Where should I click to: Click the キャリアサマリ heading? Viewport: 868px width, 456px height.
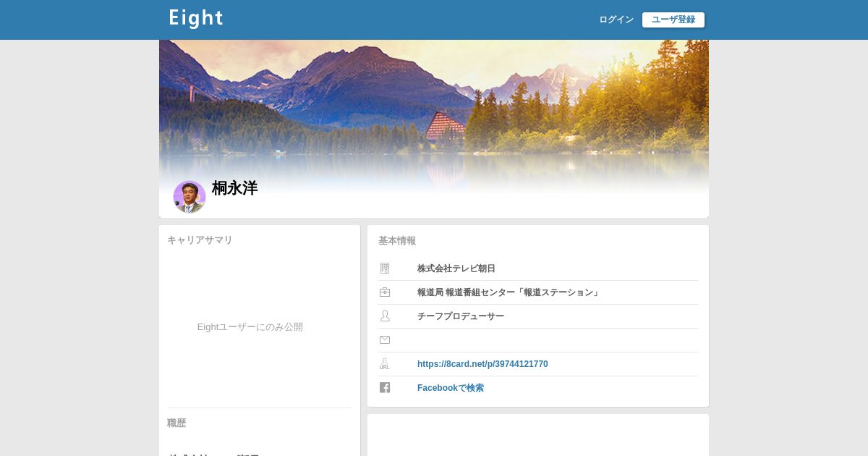click(200, 240)
